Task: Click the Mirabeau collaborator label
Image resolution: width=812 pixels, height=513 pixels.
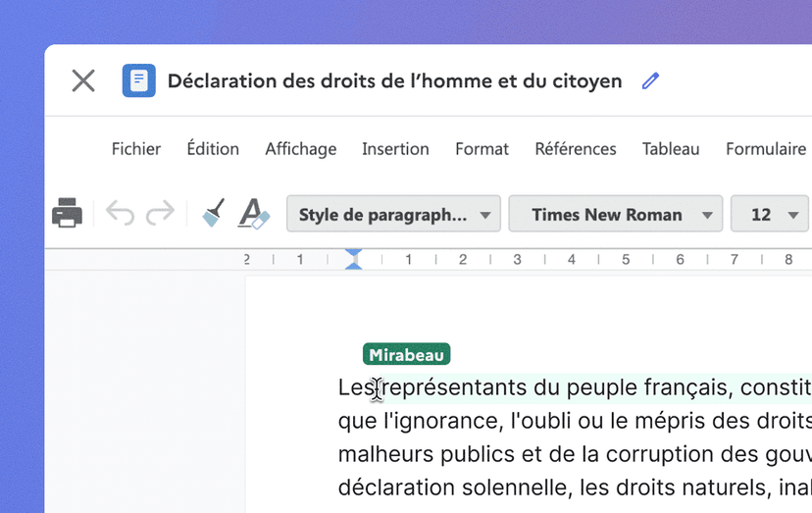Action: (406, 354)
